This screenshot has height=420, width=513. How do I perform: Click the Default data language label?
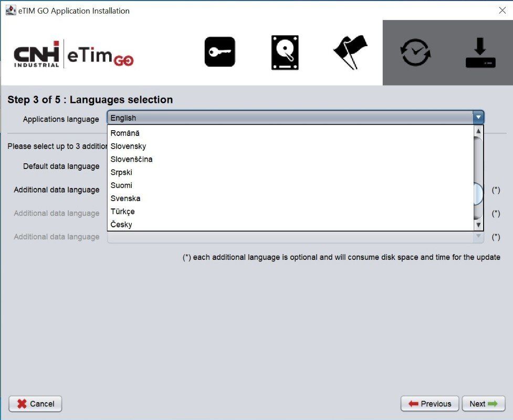(x=61, y=166)
